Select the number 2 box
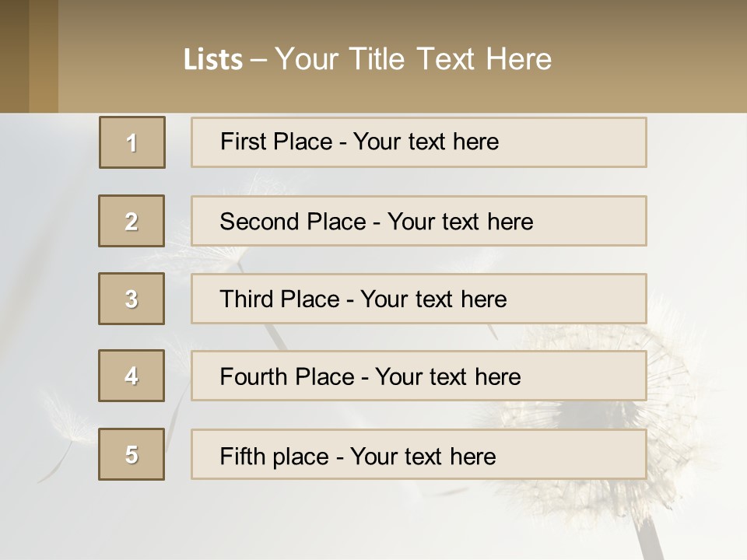Viewport: 747px width, 560px height. tap(132, 221)
